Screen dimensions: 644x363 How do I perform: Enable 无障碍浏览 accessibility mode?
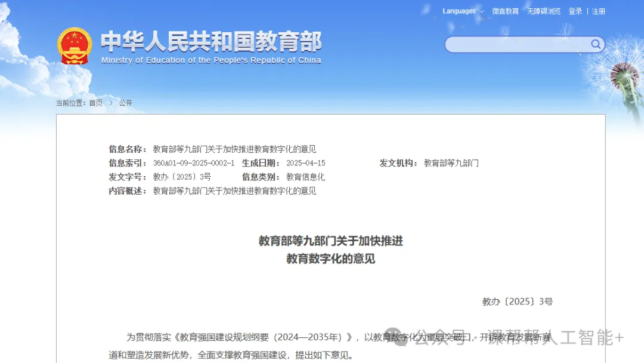[x=543, y=11]
